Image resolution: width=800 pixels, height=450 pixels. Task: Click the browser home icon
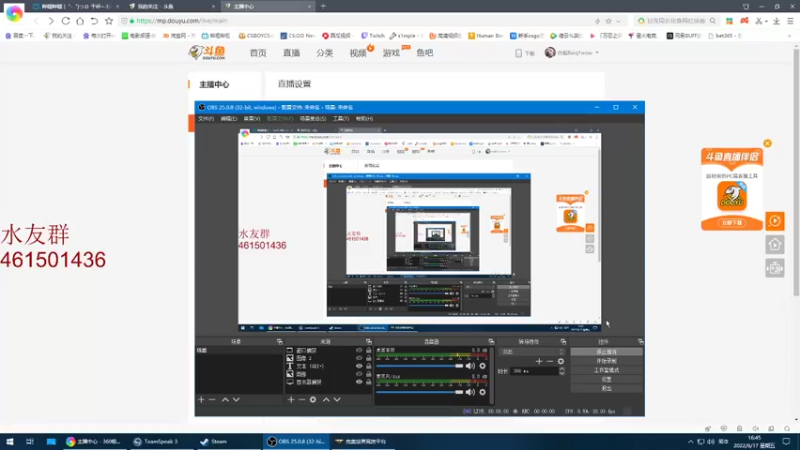pos(80,21)
